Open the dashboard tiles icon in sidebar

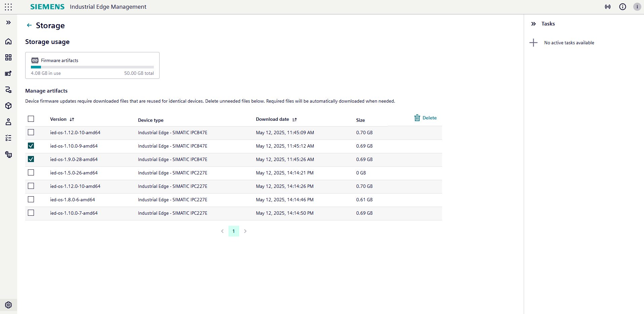tap(8, 57)
